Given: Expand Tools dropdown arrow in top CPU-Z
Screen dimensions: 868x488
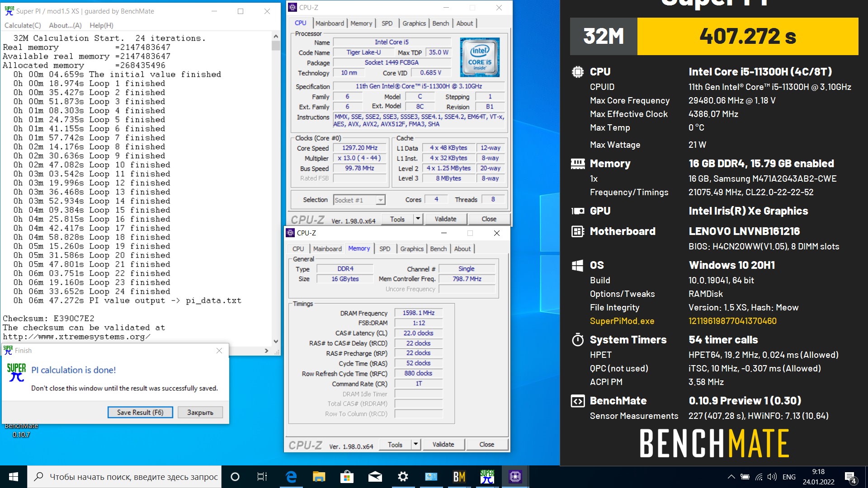Looking at the screenshot, I should (x=418, y=219).
